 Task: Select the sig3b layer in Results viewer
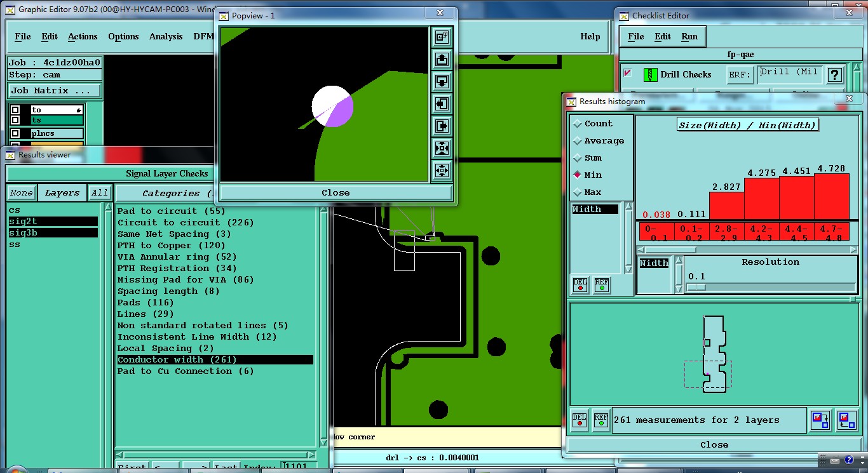pyautogui.click(x=53, y=232)
